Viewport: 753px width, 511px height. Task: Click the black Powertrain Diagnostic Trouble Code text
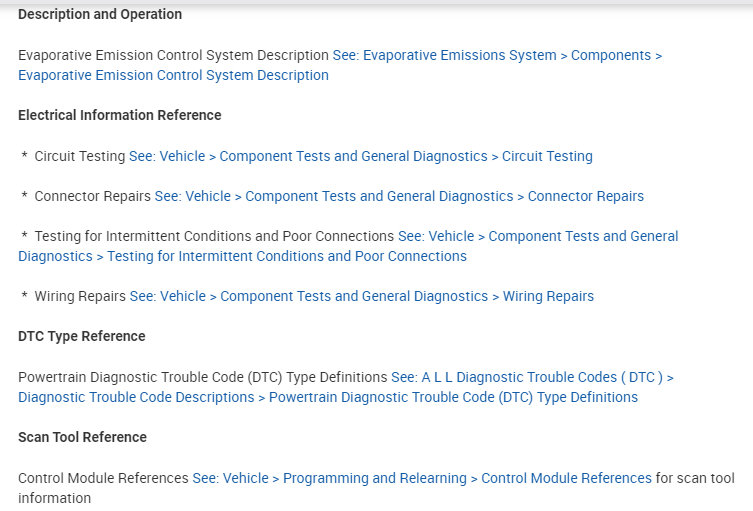pyautogui.click(x=202, y=378)
